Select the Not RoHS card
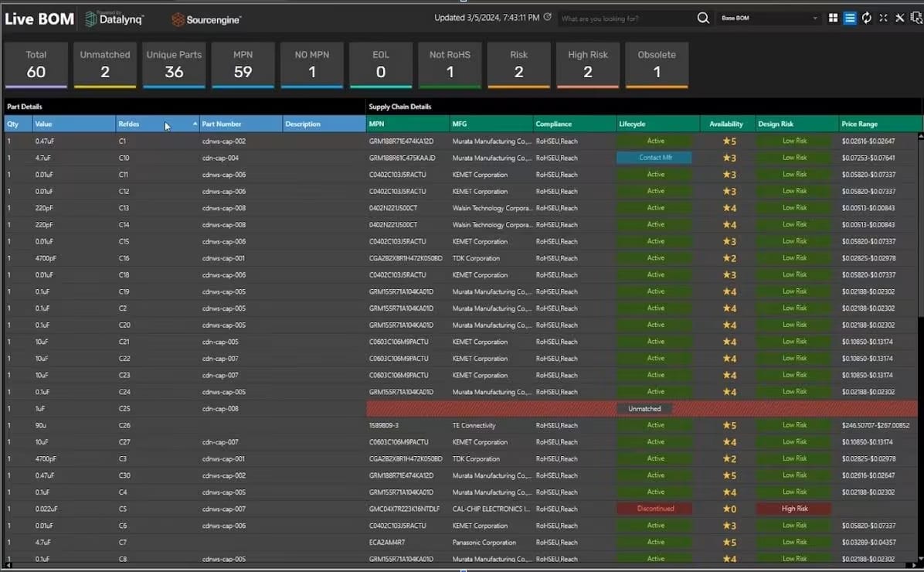This screenshot has width=924, height=572. click(450, 65)
